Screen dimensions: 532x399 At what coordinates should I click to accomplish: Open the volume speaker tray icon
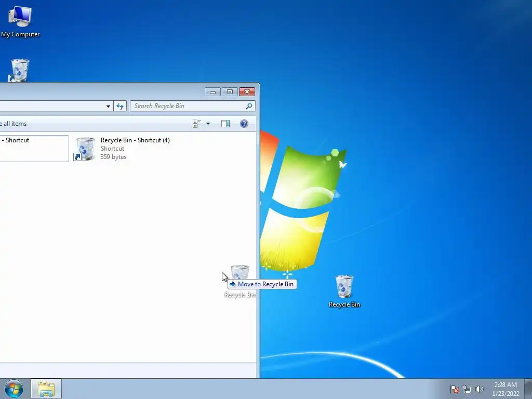tap(479, 389)
